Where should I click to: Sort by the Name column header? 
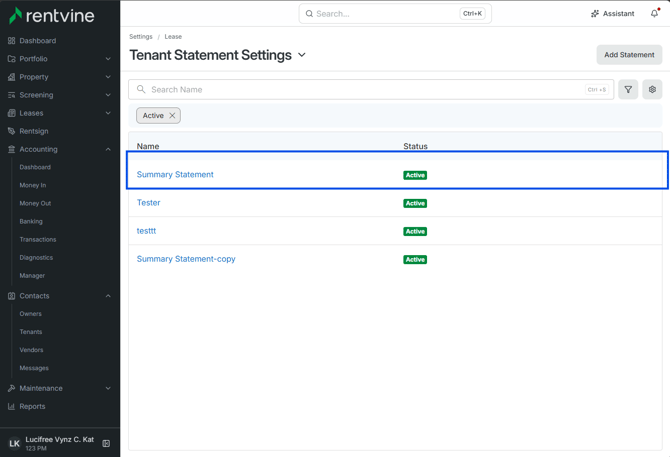(148, 146)
